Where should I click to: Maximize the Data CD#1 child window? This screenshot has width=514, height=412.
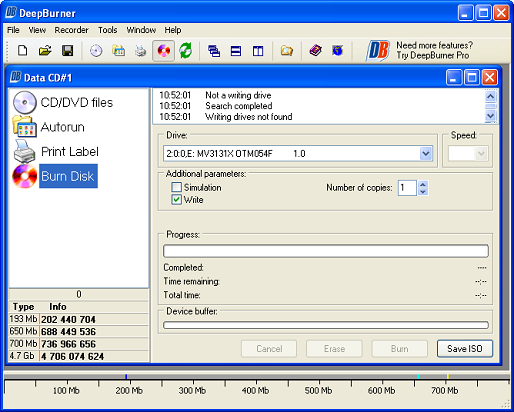point(472,78)
